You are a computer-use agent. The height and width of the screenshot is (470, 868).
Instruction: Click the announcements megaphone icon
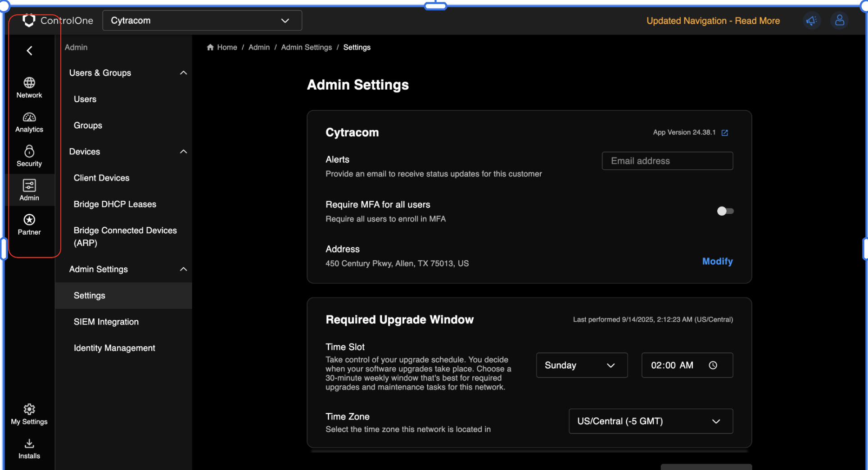pyautogui.click(x=811, y=21)
